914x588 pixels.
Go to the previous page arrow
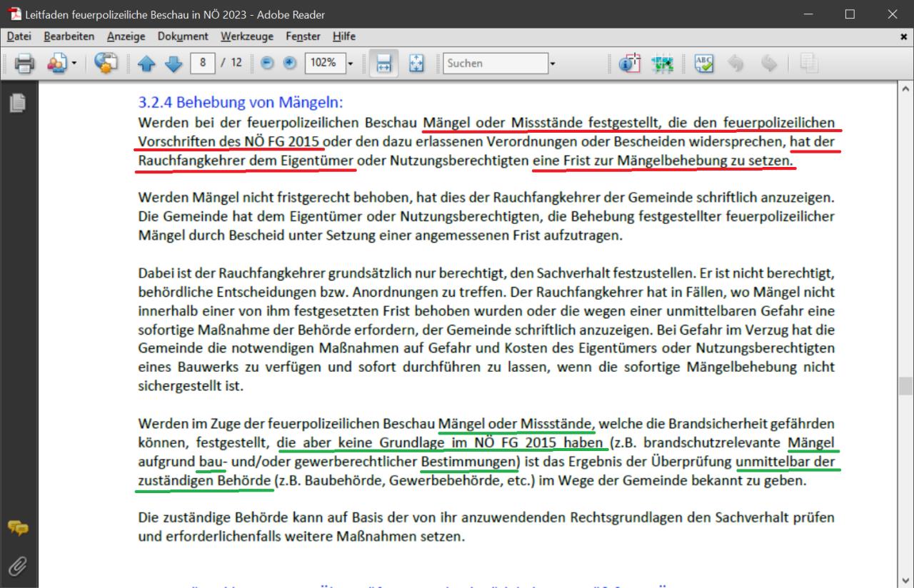pyautogui.click(x=146, y=64)
